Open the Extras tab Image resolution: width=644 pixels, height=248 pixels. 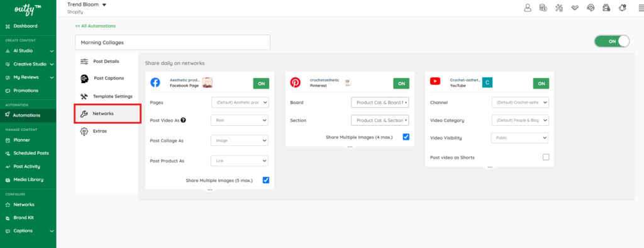tap(106, 131)
